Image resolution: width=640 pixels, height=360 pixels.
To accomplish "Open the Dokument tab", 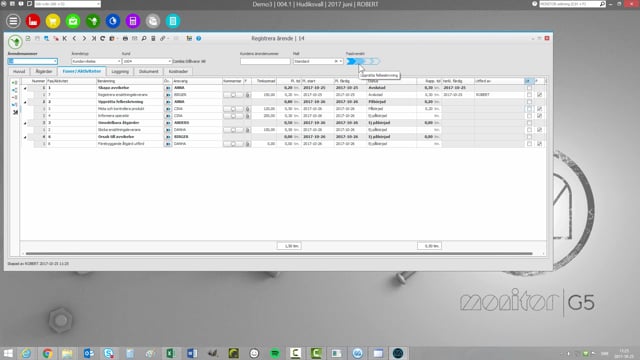I will pos(148,71).
